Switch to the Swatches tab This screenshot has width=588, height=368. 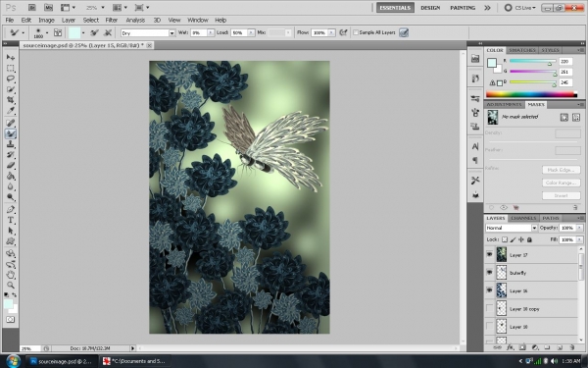[x=522, y=50]
